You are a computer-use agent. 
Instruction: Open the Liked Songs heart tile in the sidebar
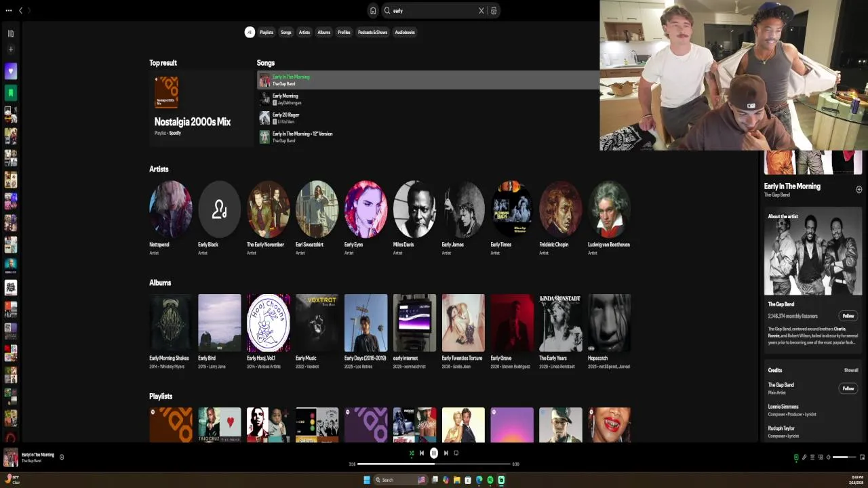pyautogui.click(x=10, y=71)
